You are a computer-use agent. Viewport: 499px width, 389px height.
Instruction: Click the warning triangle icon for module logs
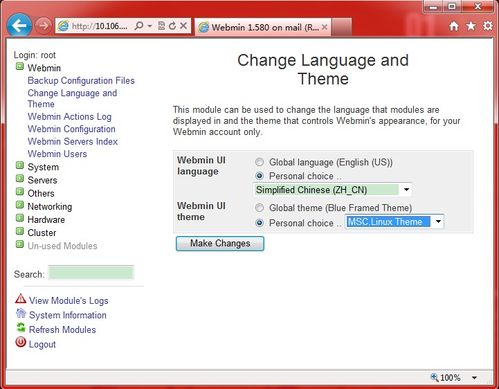point(21,299)
